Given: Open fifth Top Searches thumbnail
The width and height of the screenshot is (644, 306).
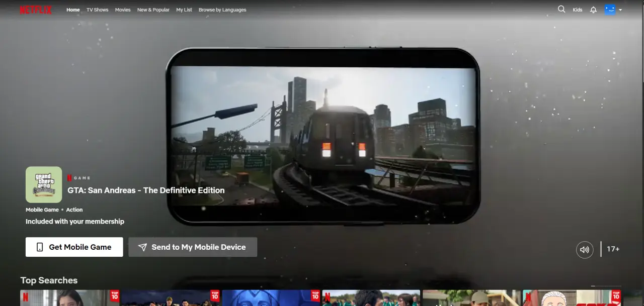Looking at the screenshot, I should pyautogui.click(x=471, y=298).
